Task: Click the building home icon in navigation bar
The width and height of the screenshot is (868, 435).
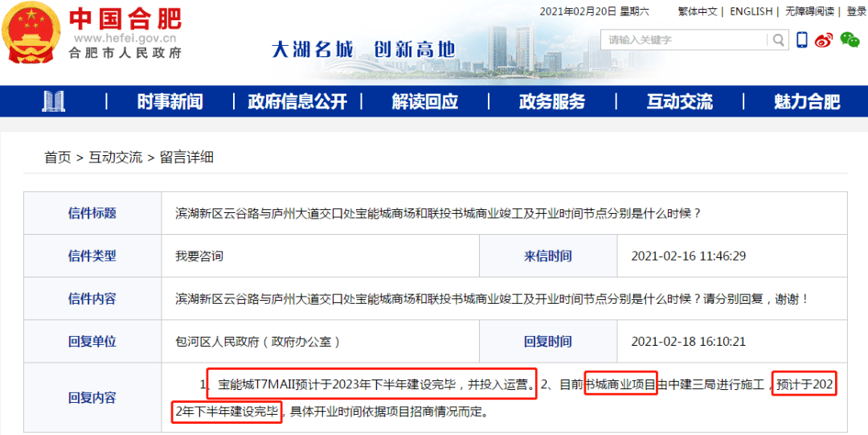Action: [53, 101]
